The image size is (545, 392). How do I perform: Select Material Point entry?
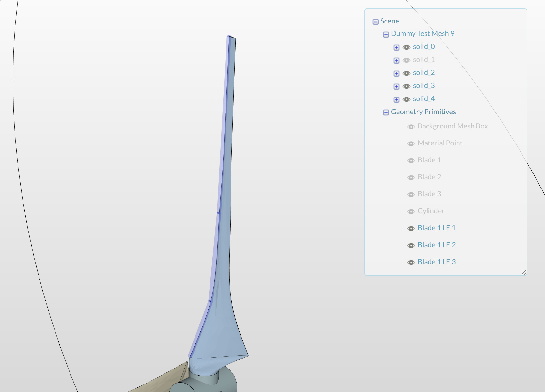(440, 143)
